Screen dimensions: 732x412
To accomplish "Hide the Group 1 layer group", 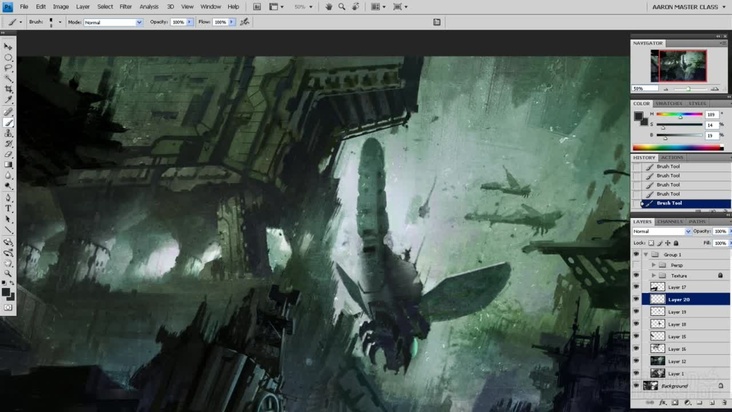I will 636,254.
